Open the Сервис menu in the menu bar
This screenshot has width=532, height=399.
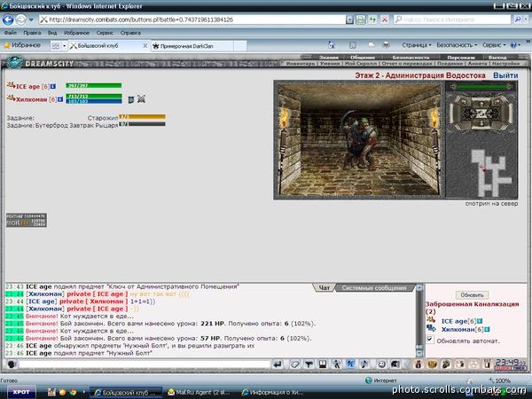[105, 33]
